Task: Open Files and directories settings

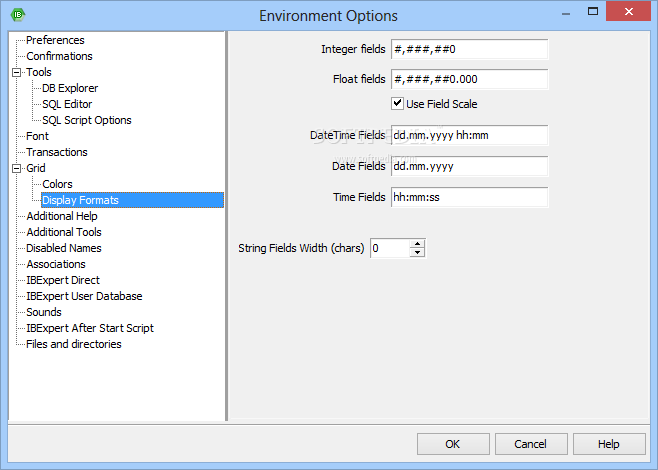Action: 73,344
